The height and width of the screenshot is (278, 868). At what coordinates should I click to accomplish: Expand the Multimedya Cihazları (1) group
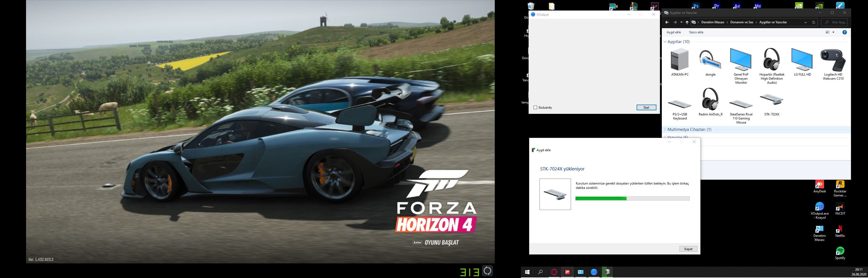coord(665,130)
